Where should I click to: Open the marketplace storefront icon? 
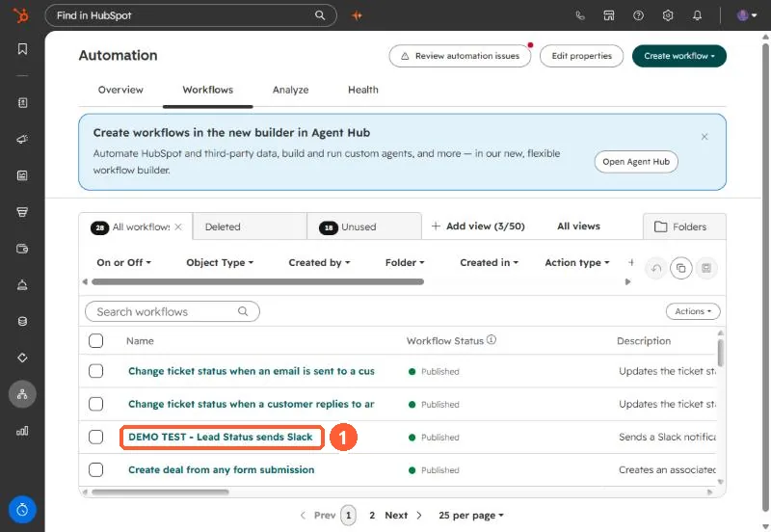click(x=609, y=15)
